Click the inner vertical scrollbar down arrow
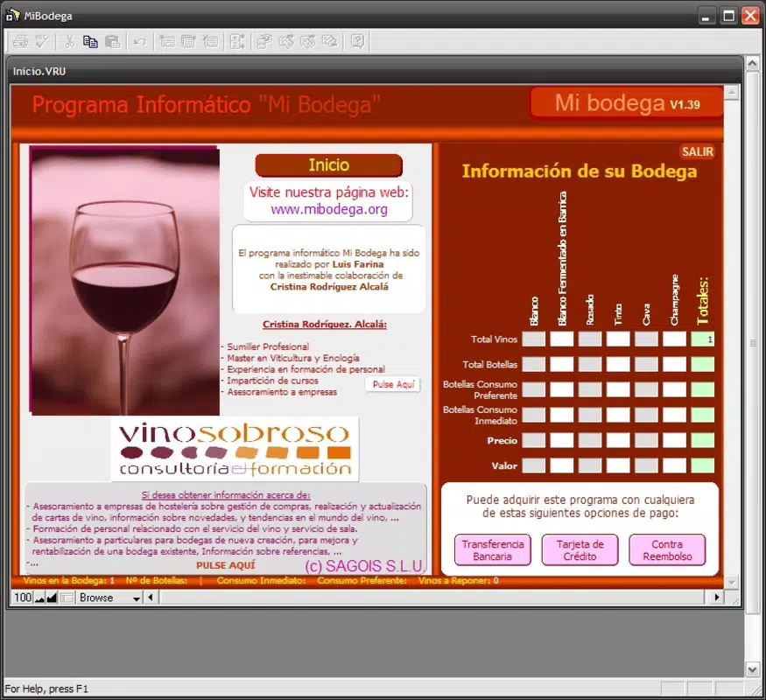Image resolution: width=766 pixels, height=700 pixels. tap(731, 582)
